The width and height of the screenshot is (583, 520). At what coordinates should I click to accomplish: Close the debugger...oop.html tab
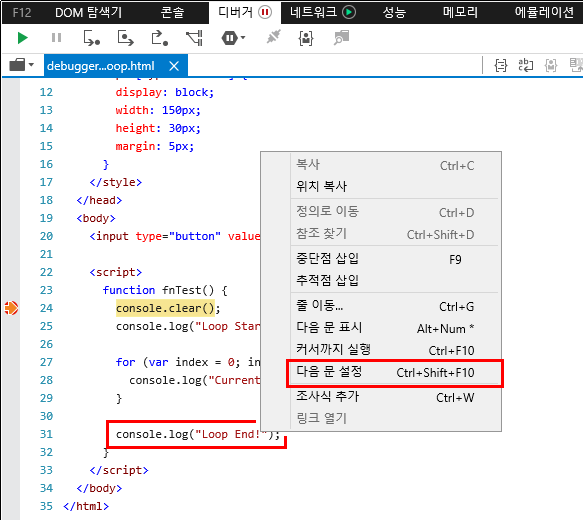(x=174, y=66)
